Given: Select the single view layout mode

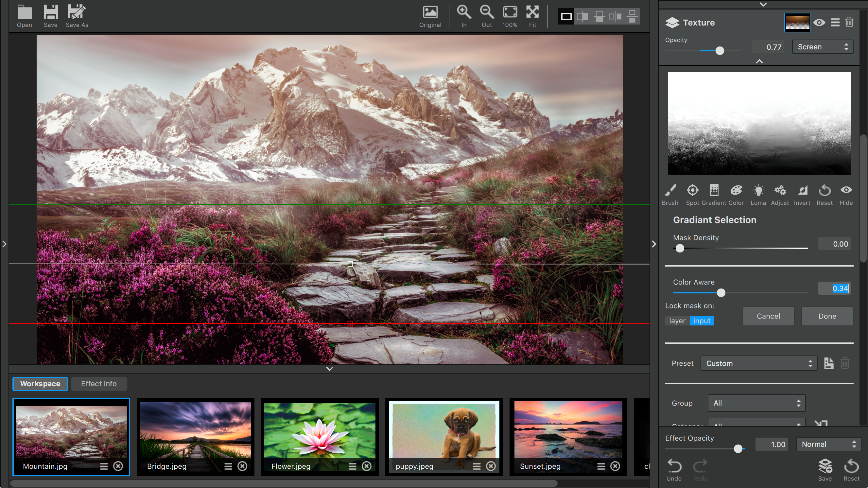Looking at the screenshot, I should coord(566,16).
